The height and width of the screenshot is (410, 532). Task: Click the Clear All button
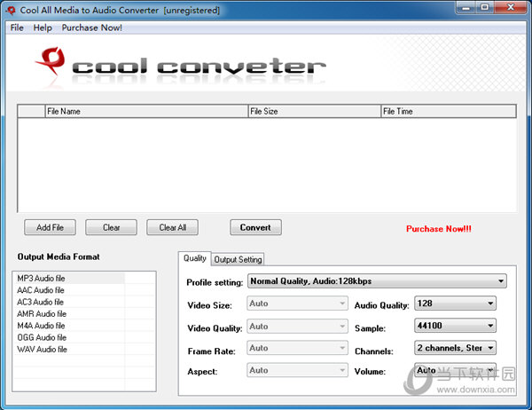[x=172, y=227]
